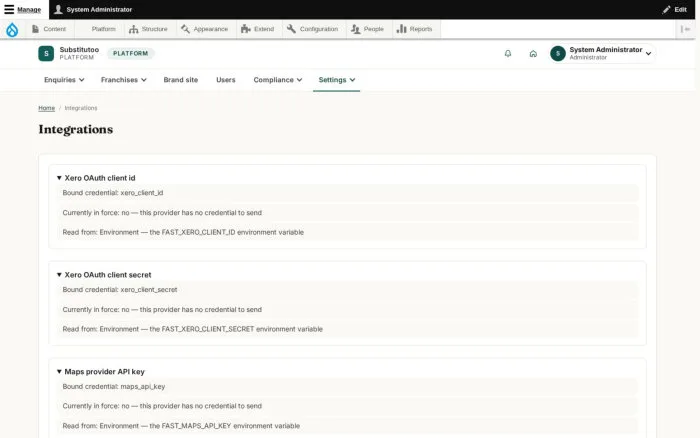Click the Drupal drop logo icon
The width and height of the screenshot is (700, 438).
(x=12, y=29)
